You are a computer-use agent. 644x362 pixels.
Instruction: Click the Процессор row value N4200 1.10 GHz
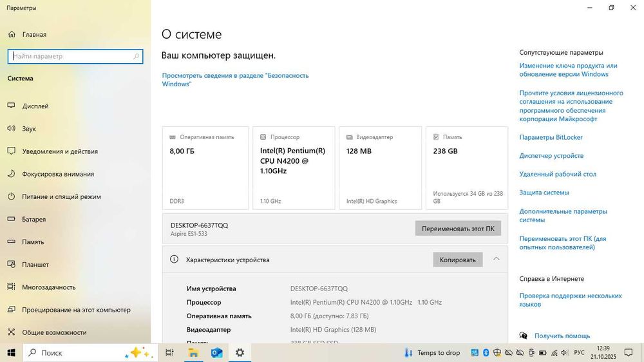(366, 302)
